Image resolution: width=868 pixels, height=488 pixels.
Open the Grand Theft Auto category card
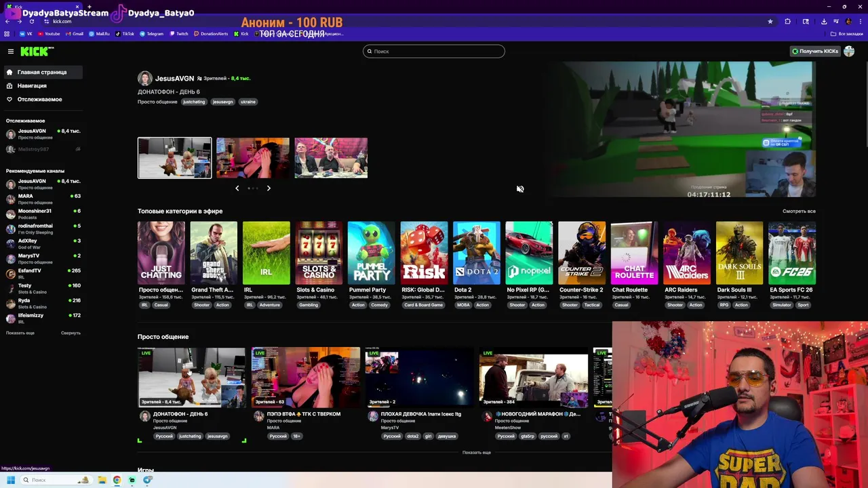click(214, 253)
